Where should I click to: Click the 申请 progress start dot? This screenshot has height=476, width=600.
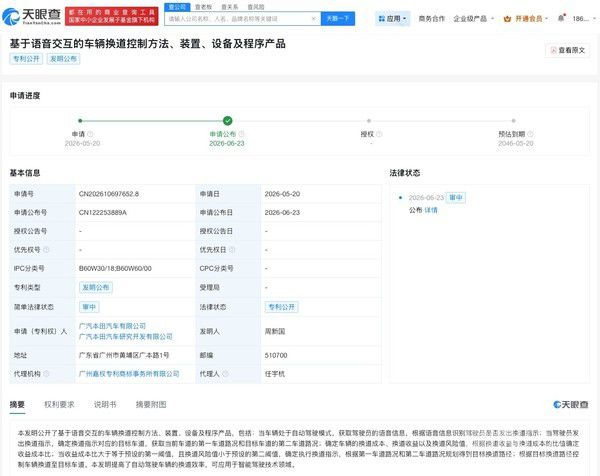click(x=80, y=121)
